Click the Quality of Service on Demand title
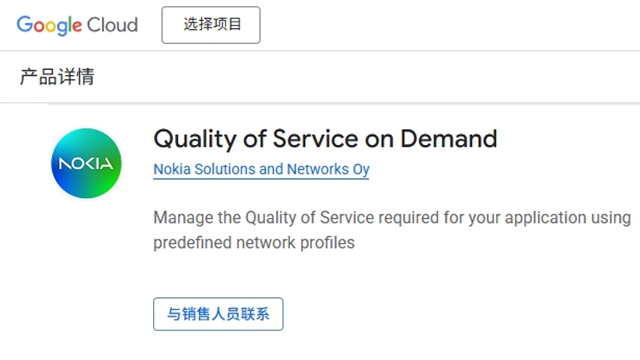The image size is (640, 360). (x=325, y=139)
